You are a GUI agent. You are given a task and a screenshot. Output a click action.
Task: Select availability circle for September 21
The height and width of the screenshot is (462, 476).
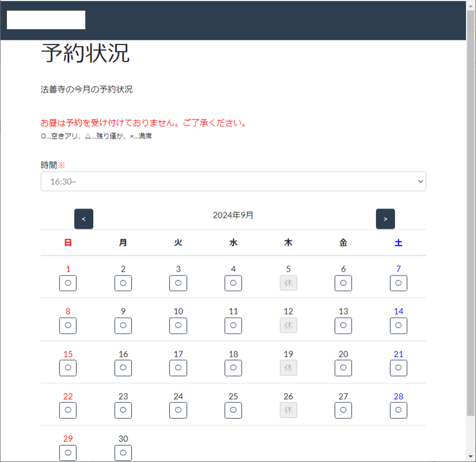(399, 368)
